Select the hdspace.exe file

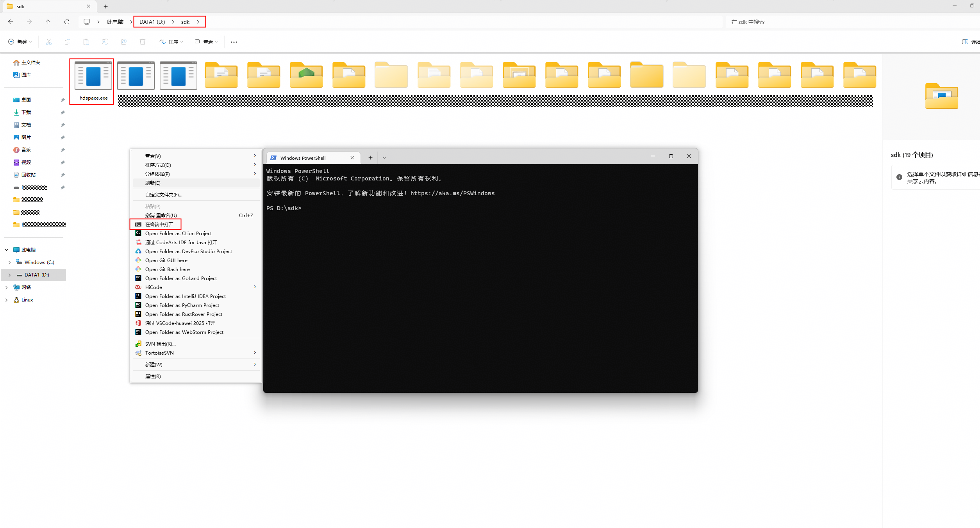tap(93, 81)
